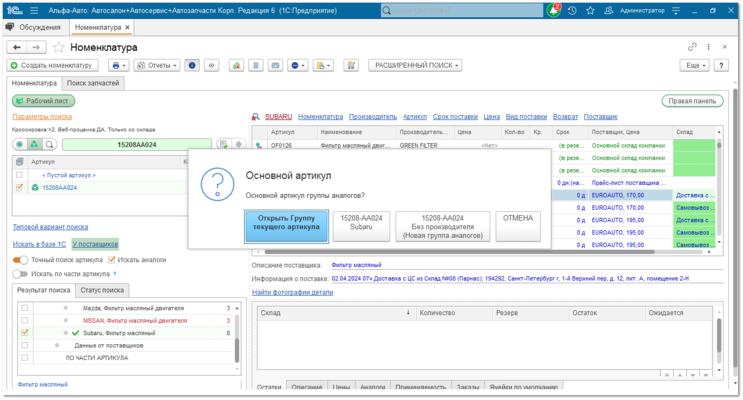Screen dimensions: 743x400
Task: Check the Данные от поставщиков checkbox
Action: pos(25,345)
